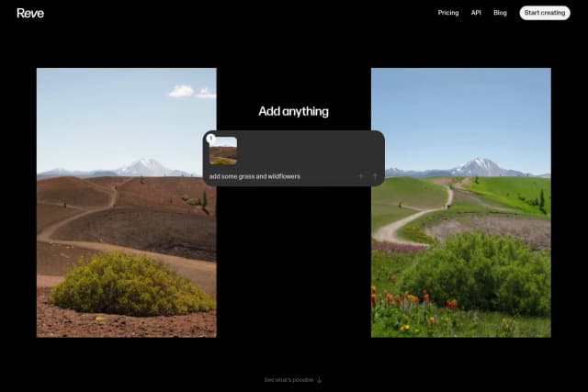The height and width of the screenshot is (392, 588).
Task: Open the Blog link
Action: click(x=500, y=13)
